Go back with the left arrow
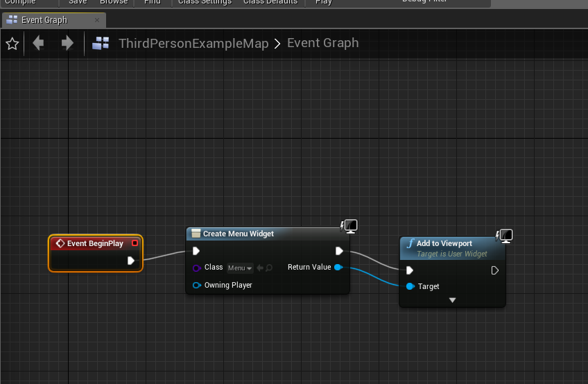The image size is (588, 384). point(38,43)
